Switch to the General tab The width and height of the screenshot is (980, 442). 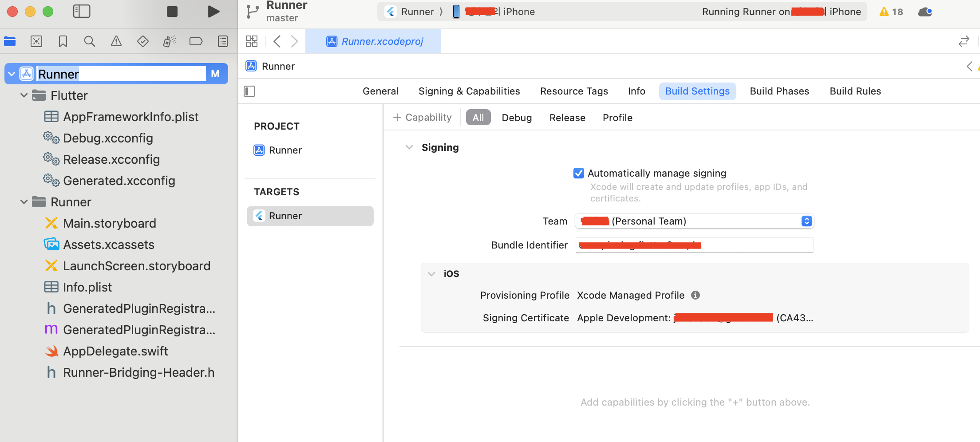[x=380, y=91]
